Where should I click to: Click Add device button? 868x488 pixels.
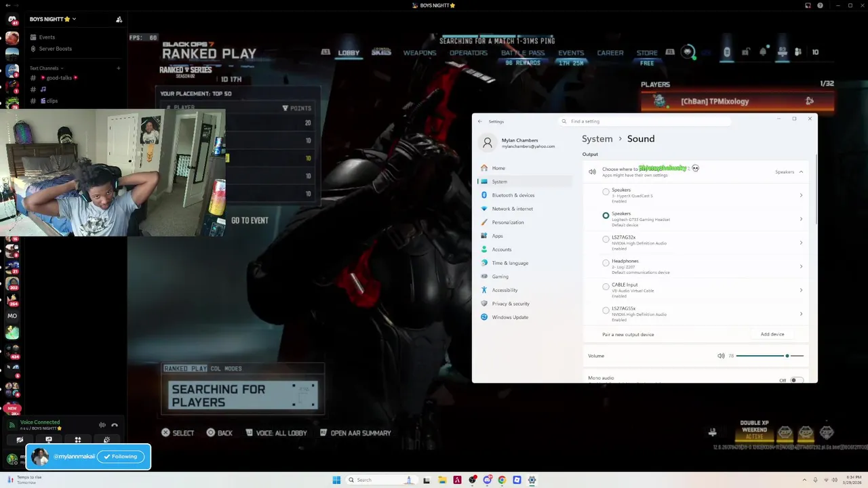coord(772,334)
